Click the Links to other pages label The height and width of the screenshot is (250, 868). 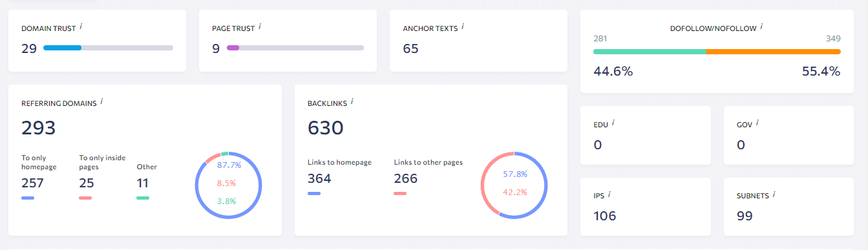[428, 162]
